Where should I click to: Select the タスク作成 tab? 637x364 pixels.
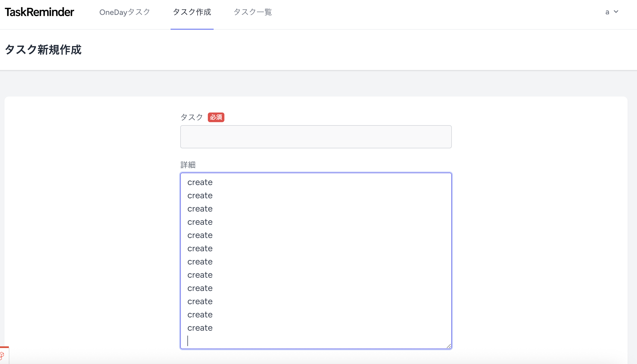192,12
